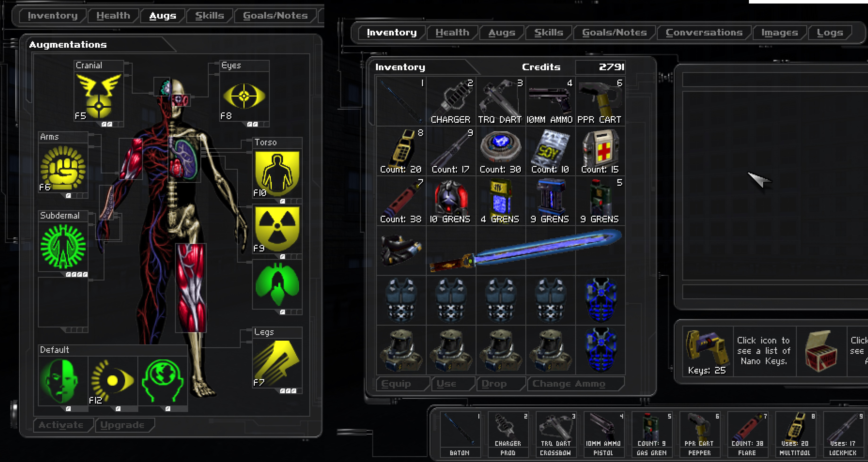
Task: Click the Change Ammo button
Action: pyautogui.click(x=576, y=384)
